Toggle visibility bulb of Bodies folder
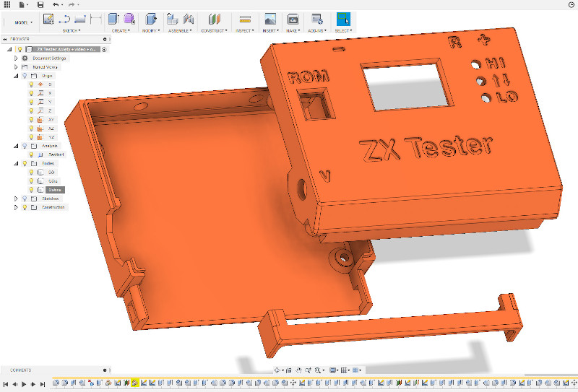Screen dimensions: 578x392 [x=25, y=164]
